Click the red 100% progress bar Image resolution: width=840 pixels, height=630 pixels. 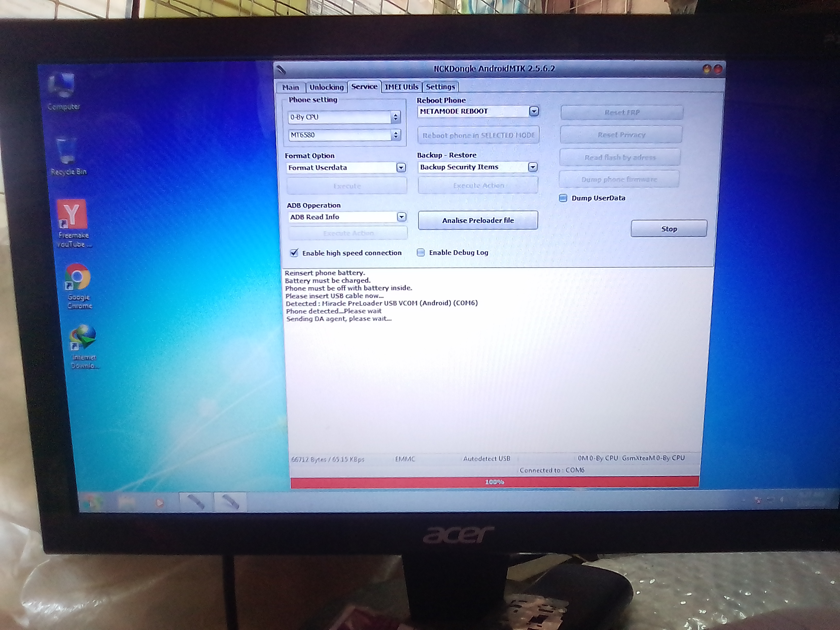494,482
